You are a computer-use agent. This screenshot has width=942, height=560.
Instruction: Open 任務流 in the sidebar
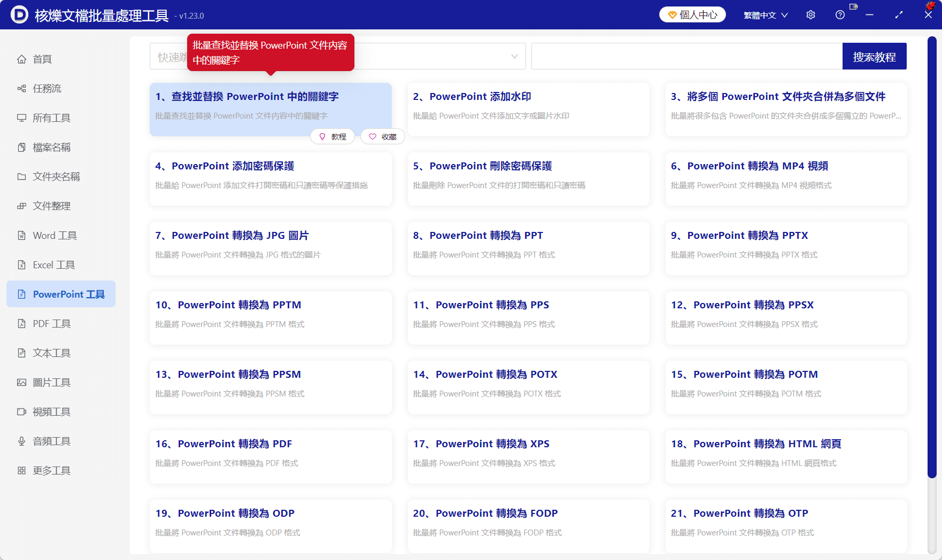61,89
